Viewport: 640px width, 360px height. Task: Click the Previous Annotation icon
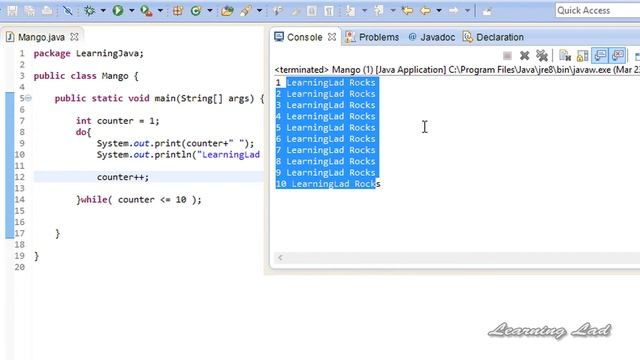point(379,11)
